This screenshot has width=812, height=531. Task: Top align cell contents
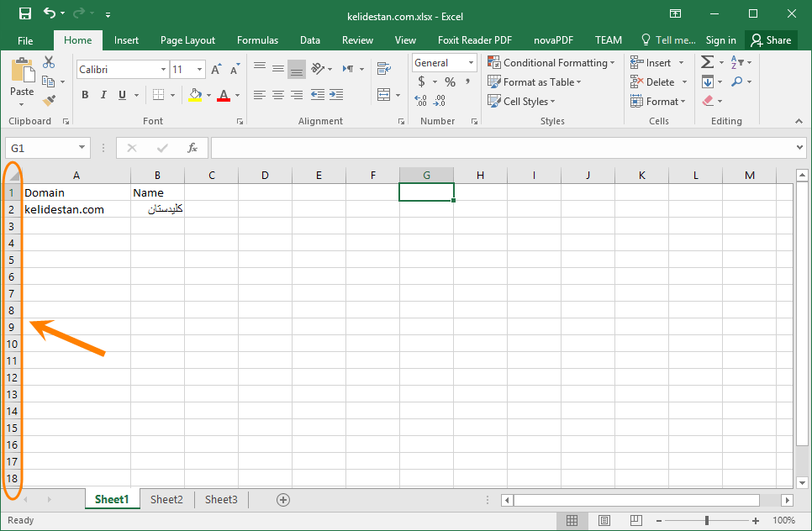260,68
